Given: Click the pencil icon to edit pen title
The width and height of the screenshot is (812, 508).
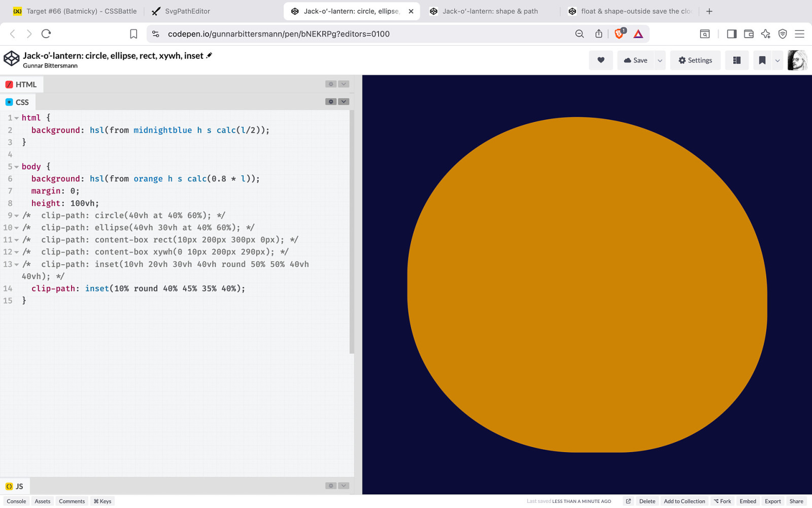Looking at the screenshot, I should pos(209,55).
